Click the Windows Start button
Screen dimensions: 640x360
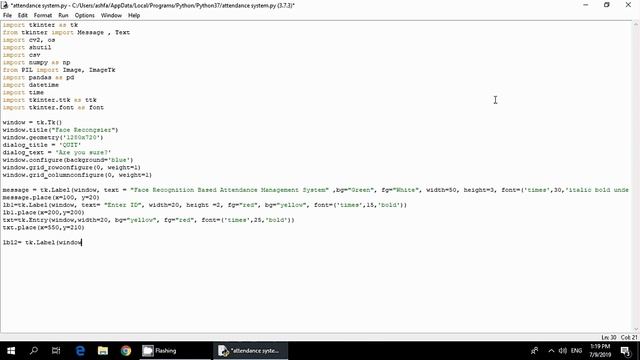pyautogui.click(x=11, y=351)
